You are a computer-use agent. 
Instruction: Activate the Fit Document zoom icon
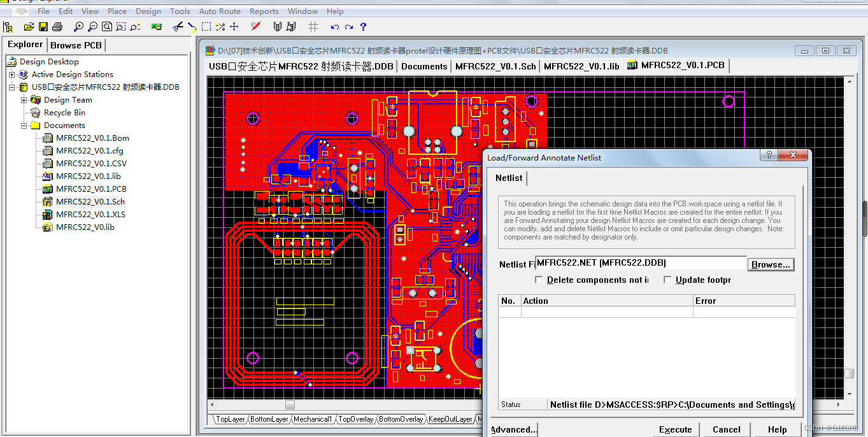click(x=107, y=27)
